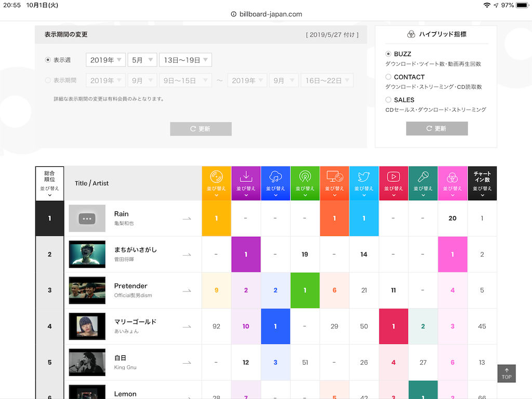Image resolution: width=532 pixels, height=399 pixels.
Task: Click the red rank 1 cell for マリーゴールド
Action: point(394,326)
